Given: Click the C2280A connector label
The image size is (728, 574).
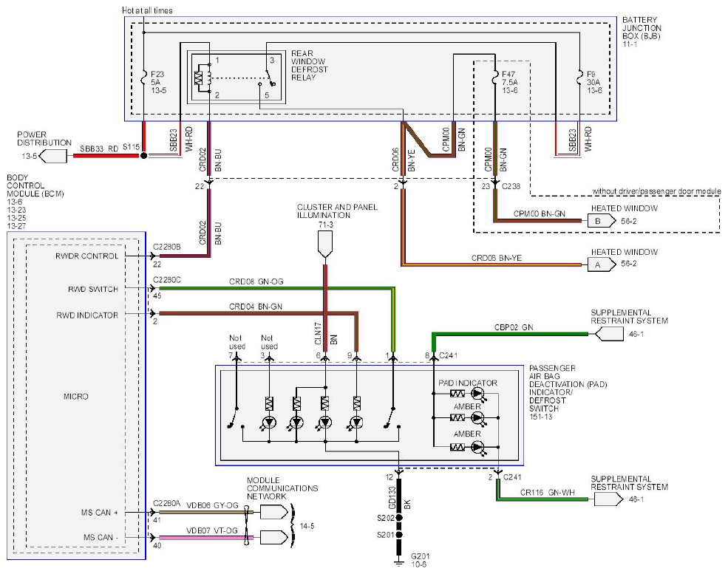Looking at the screenshot, I should [167, 504].
